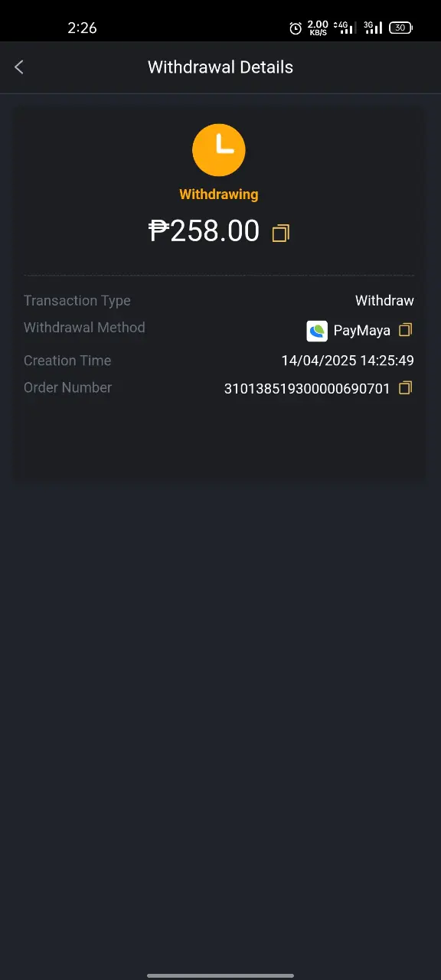Copy the order number
Screen dimensions: 441x980
[406, 388]
